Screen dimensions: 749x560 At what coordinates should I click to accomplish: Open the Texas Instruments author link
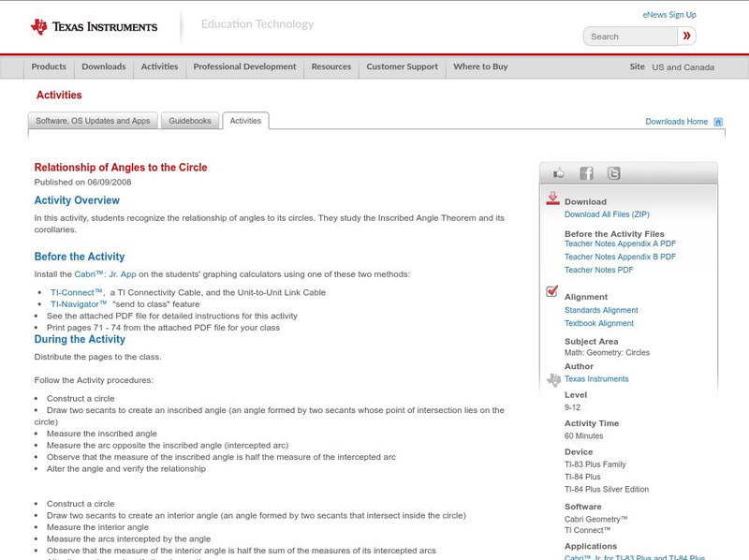click(596, 379)
